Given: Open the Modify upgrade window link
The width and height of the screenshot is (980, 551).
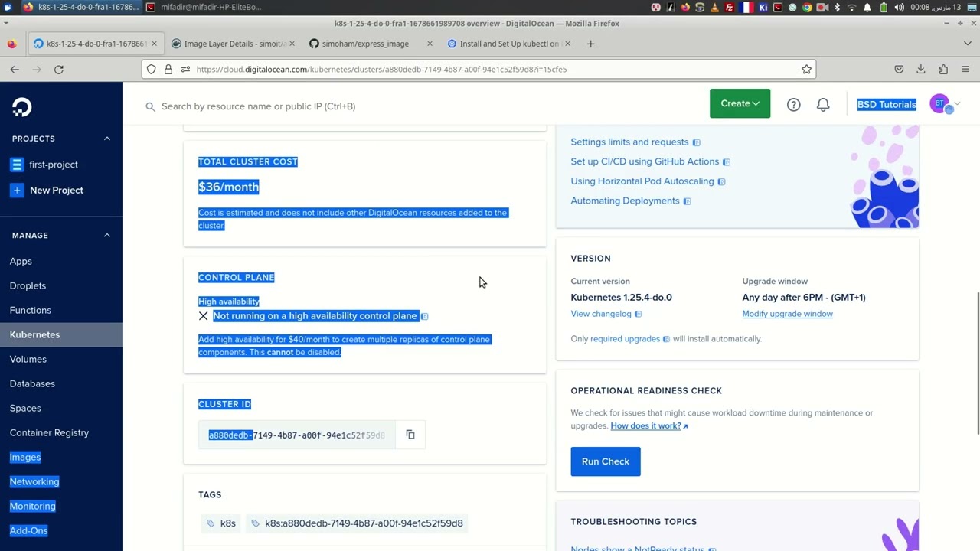Looking at the screenshot, I should pos(787,314).
